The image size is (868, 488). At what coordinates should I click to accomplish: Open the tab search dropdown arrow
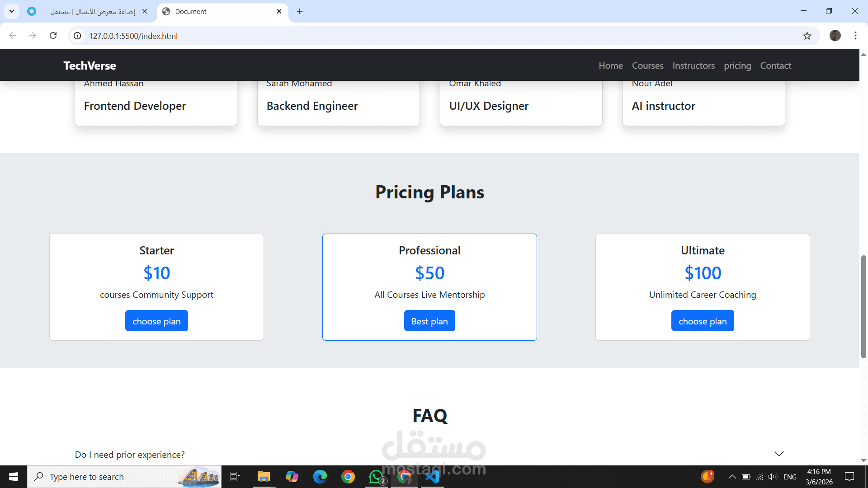point(12,11)
